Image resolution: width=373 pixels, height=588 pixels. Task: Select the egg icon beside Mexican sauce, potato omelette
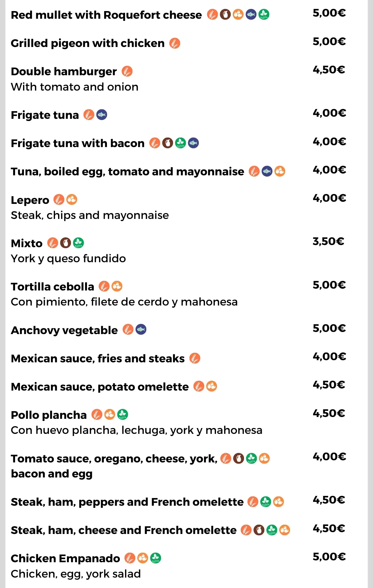211,386
